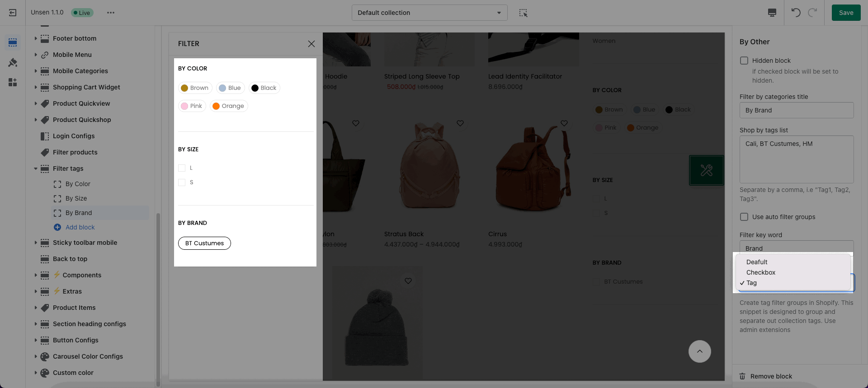This screenshot has width=868, height=388.
Task: Select Checkbox option in the dropdown list
Action: pos(760,272)
